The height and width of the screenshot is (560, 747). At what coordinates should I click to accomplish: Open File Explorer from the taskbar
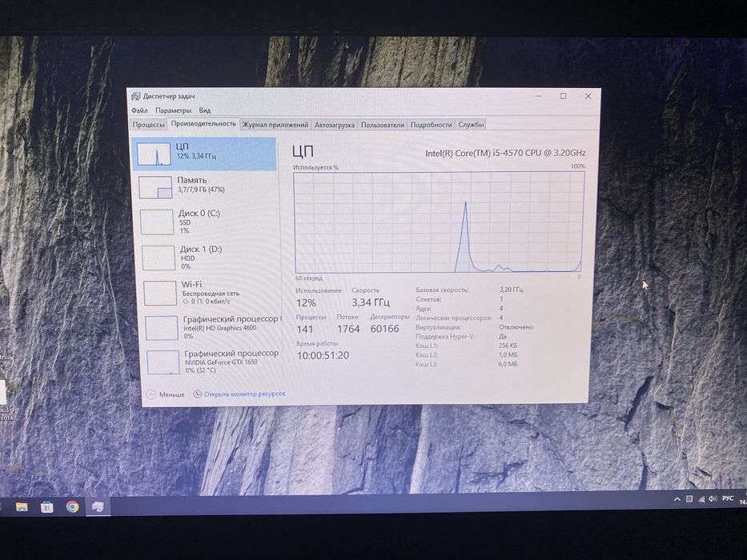coord(22,506)
